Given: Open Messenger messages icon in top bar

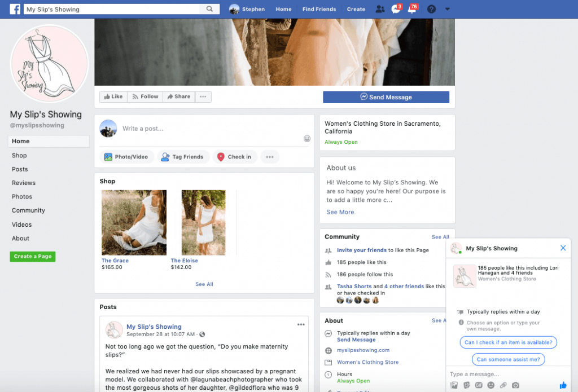Looking at the screenshot, I should (x=396, y=9).
